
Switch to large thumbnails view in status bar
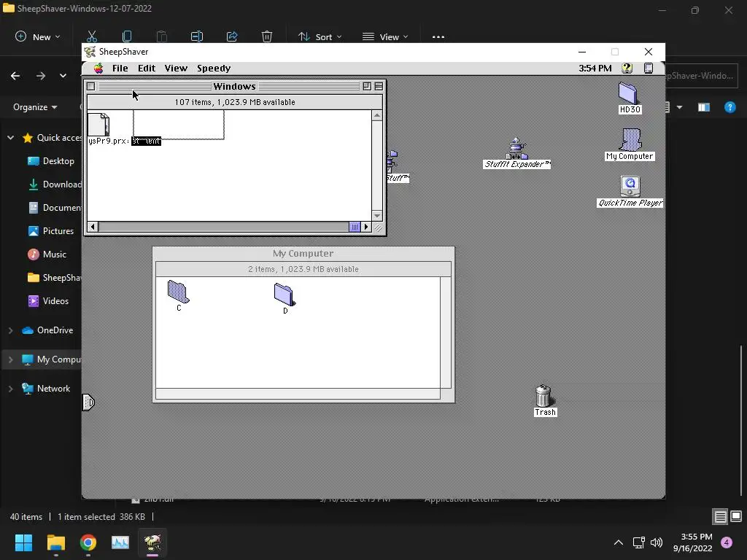click(736, 516)
